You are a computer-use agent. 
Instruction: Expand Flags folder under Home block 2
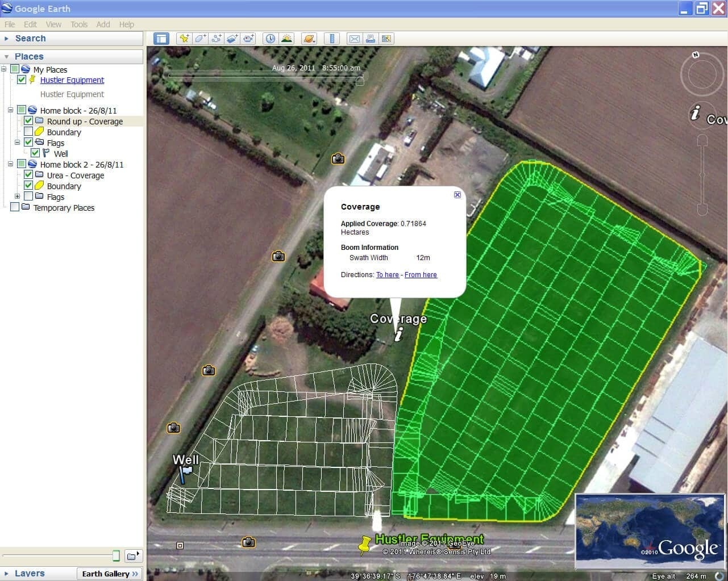coord(18,197)
